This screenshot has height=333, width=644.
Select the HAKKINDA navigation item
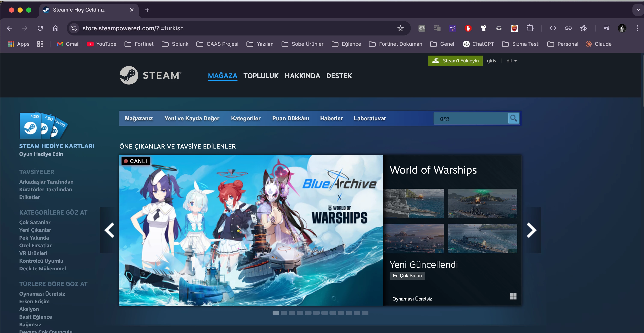[302, 76]
